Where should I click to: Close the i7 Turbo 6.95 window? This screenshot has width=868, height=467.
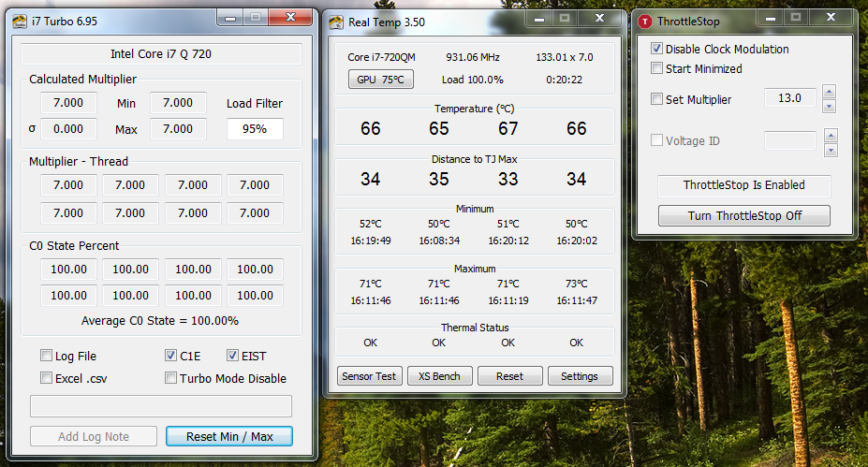[x=290, y=18]
